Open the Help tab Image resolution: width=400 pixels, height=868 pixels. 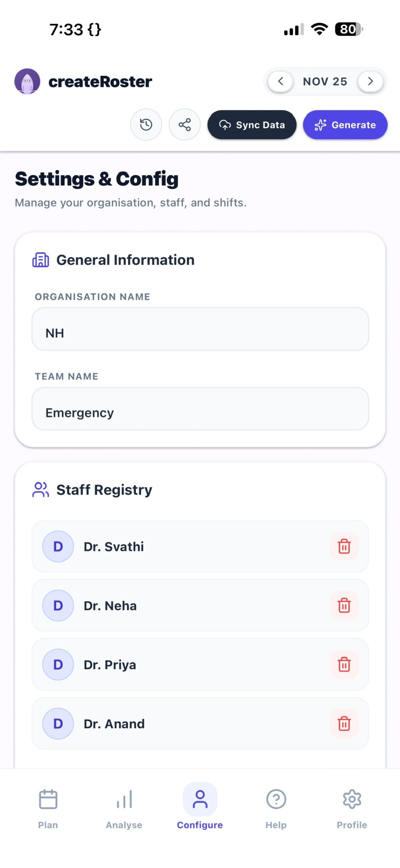(276, 809)
